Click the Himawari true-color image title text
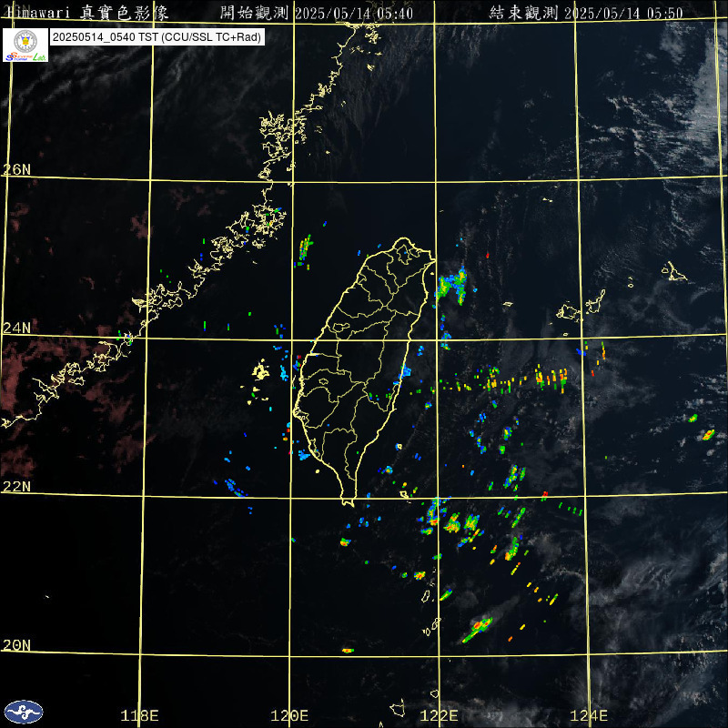The width and height of the screenshot is (728, 728). pyautogui.click(x=86, y=13)
